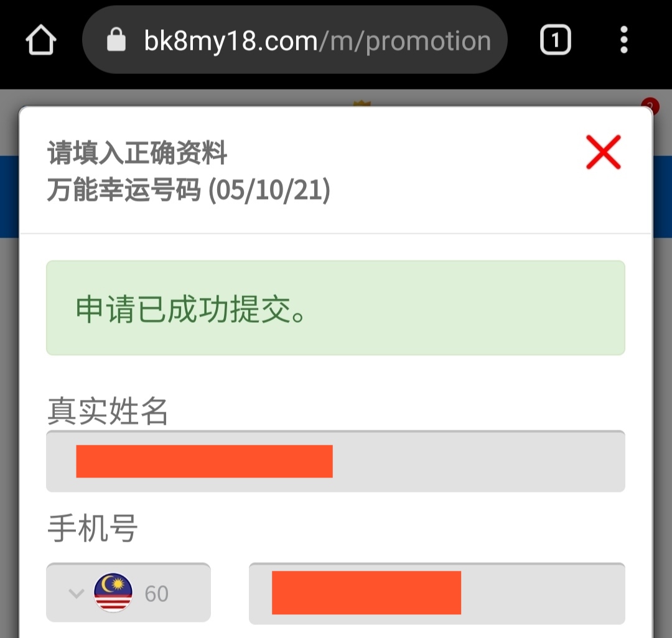Viewport: 672px width, 638px height.
Task: Click the 请填入正确资料 dialog heading
Action: pyautogui.click(x=138, y=153)
